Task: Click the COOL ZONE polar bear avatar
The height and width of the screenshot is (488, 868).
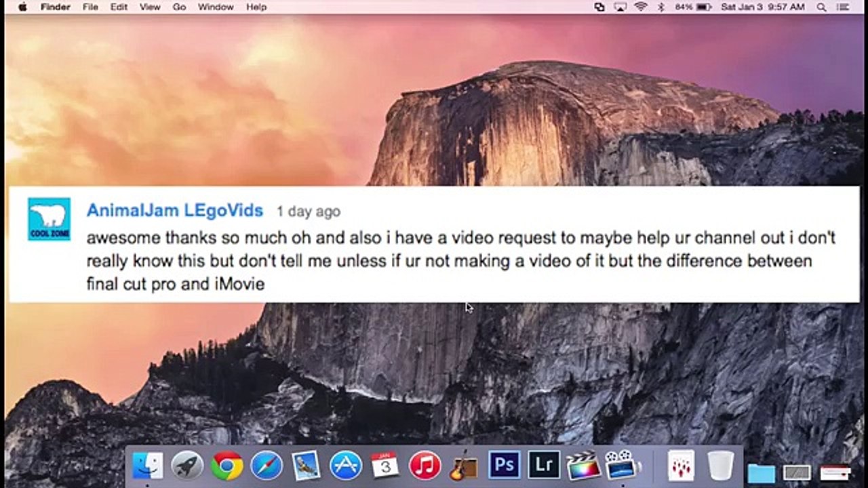Action: [x=49, y=219]
